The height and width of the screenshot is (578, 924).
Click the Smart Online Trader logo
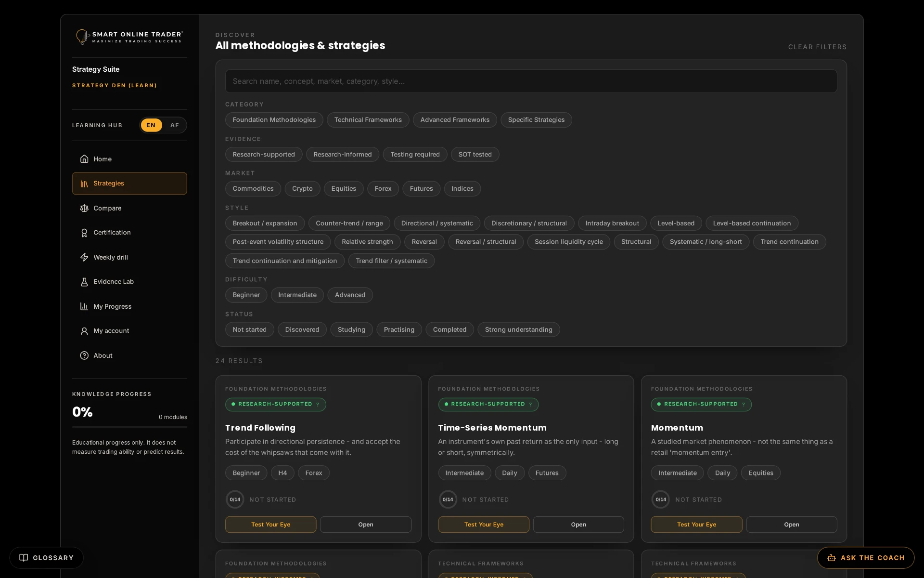[129, 37]
